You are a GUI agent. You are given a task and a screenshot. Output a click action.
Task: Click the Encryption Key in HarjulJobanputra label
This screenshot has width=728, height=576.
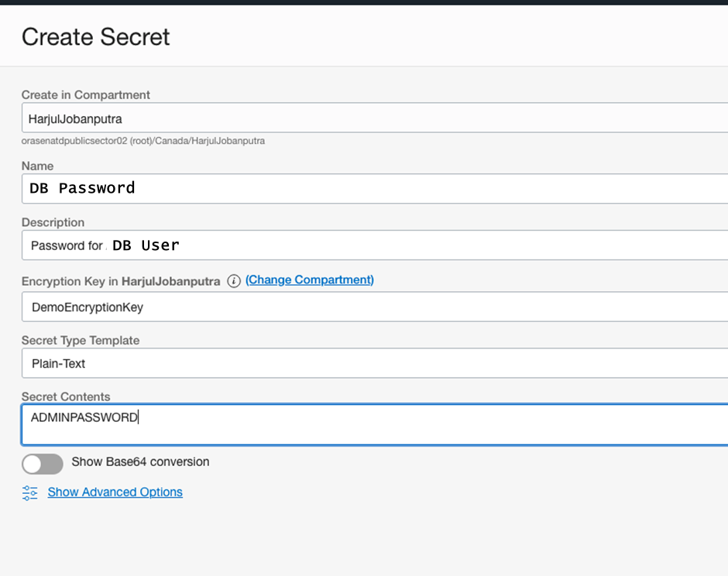(121, 281)
